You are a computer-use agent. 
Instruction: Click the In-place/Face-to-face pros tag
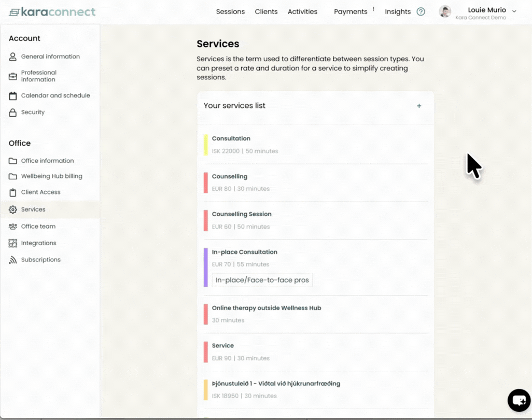262,280
